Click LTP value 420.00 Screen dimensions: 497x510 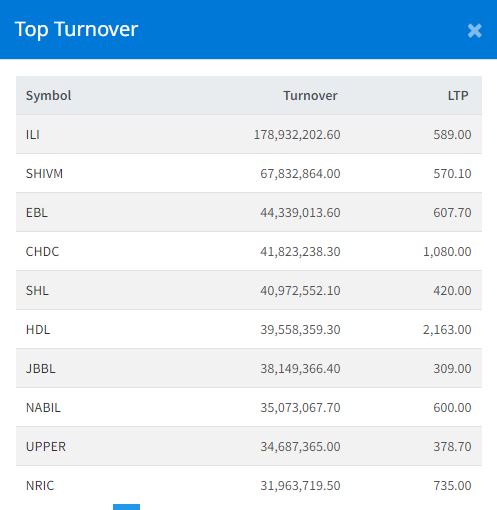[x=452, y=291]
